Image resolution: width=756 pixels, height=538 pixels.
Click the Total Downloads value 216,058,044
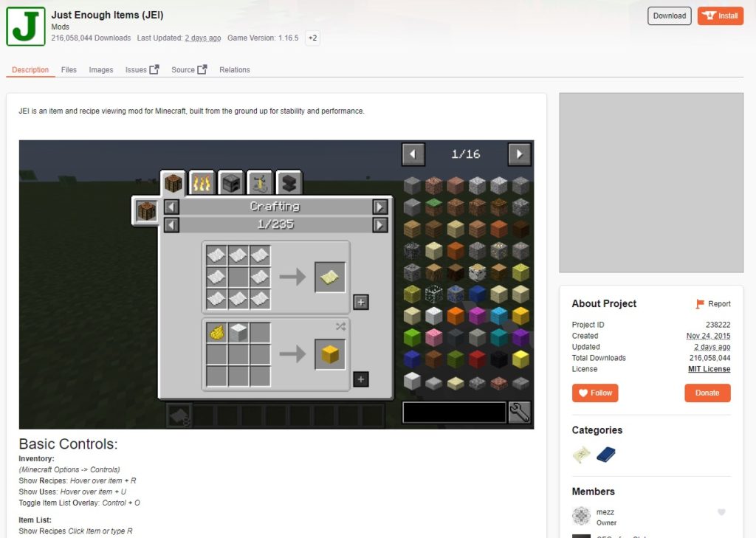(709, 358)
